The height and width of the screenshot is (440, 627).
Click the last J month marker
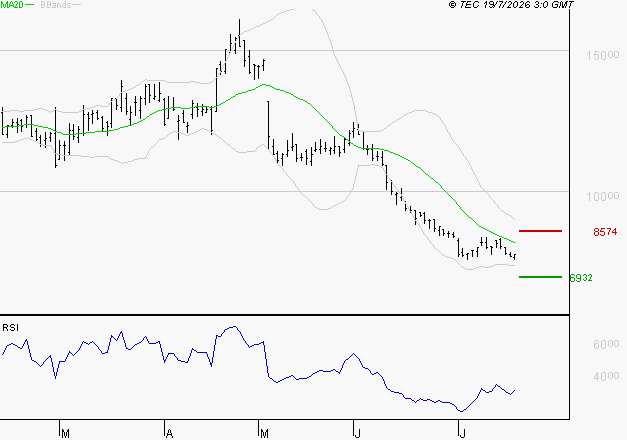[463, 434]
